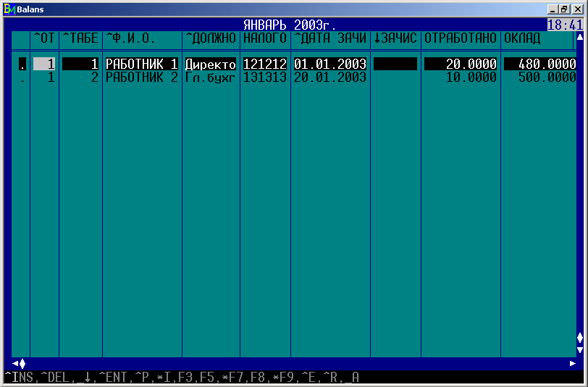The image size is (588, 387).
Task: Click the ОКЛАД column header
Action: tap(522, 38)
